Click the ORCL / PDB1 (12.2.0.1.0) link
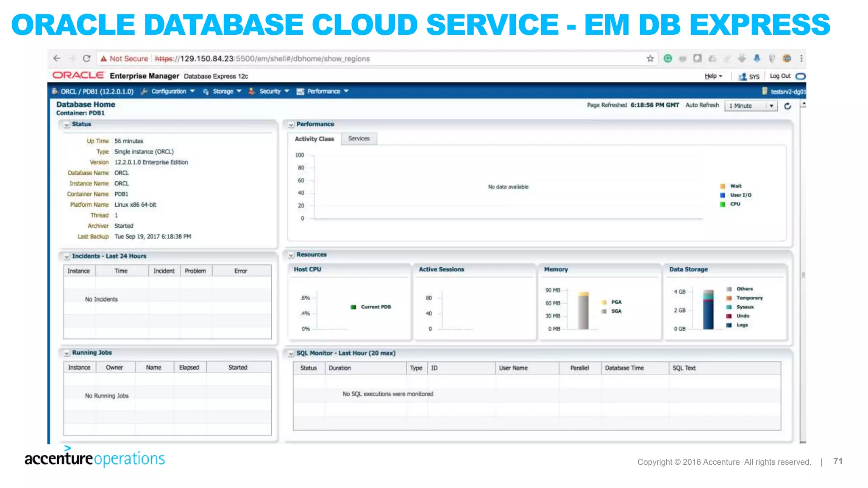The height and width of the screenshot is (488, 868). click(x=97, y=91)
